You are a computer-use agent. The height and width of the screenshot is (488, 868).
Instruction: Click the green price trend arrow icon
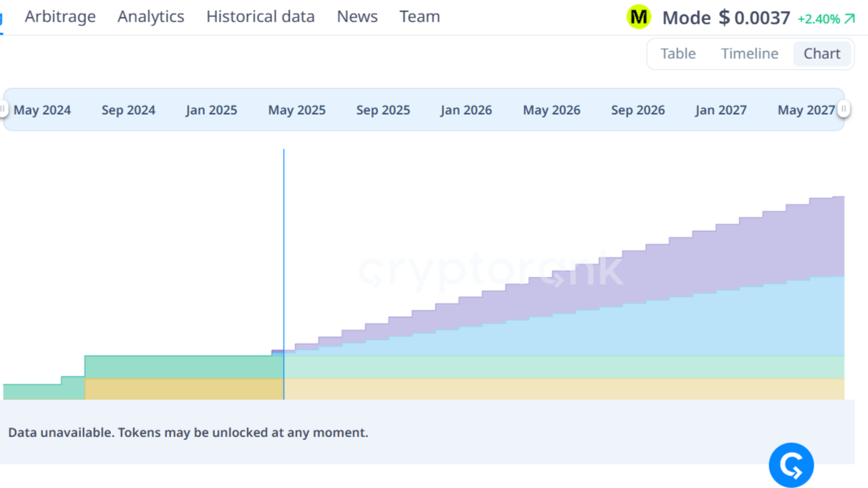(850, 19)
